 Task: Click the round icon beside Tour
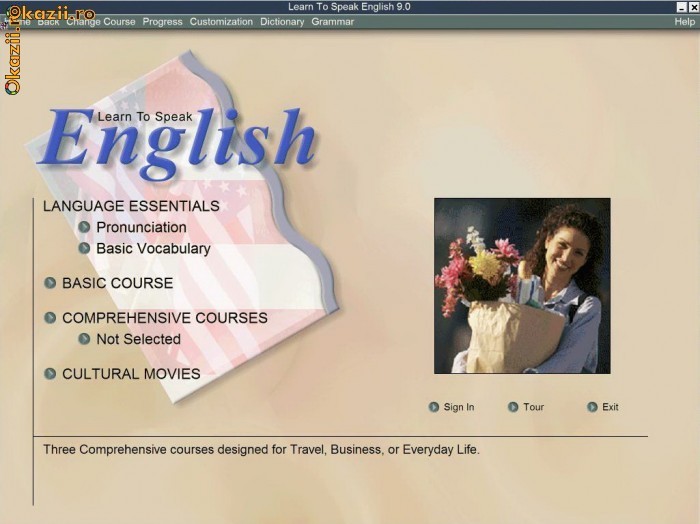click(x=513, y=407)
